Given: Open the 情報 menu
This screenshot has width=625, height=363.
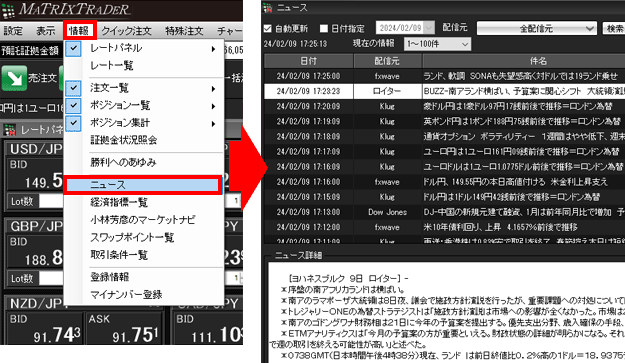Looking at the screenshot, I should pyautogui.click(x=79, y=31).
